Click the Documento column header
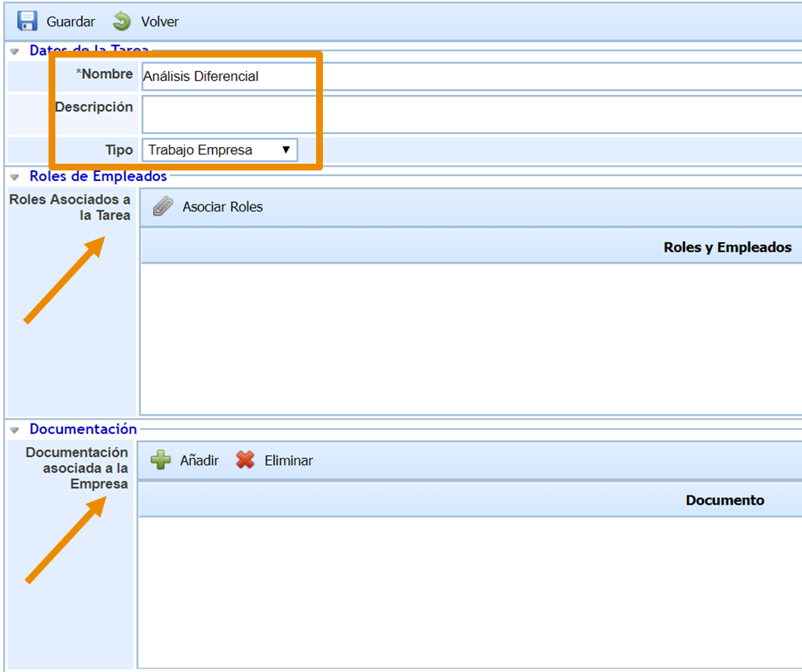802x672 pixels. point(724,500)
